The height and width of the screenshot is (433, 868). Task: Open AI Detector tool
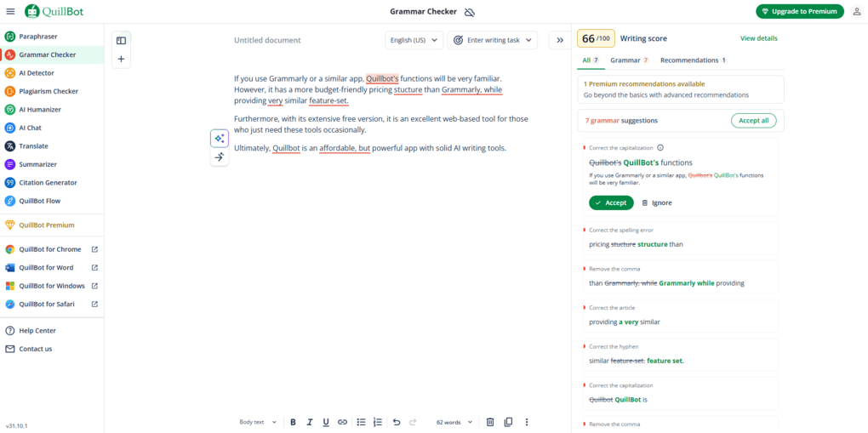[52, 73]
